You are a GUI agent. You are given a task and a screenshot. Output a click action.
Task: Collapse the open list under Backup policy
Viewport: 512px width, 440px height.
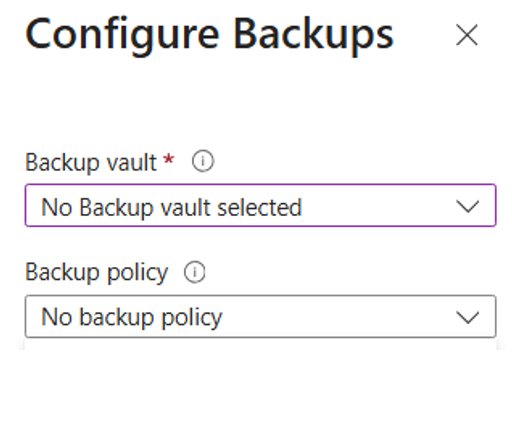point(467,317)
